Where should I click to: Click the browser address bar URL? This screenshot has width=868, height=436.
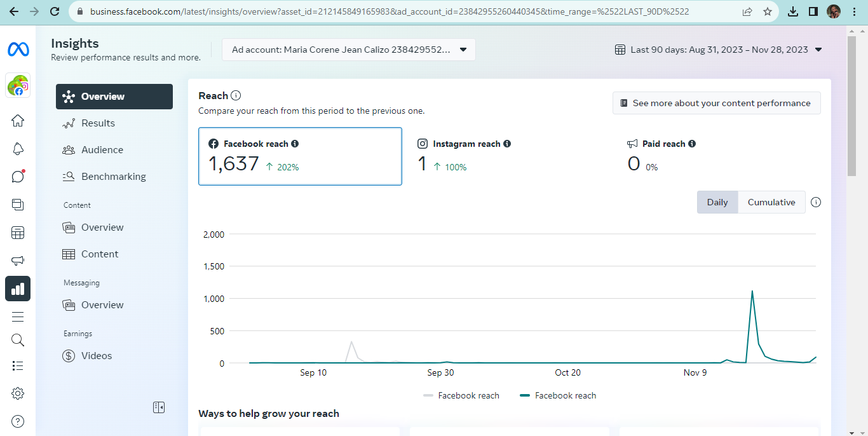(389, 11)
